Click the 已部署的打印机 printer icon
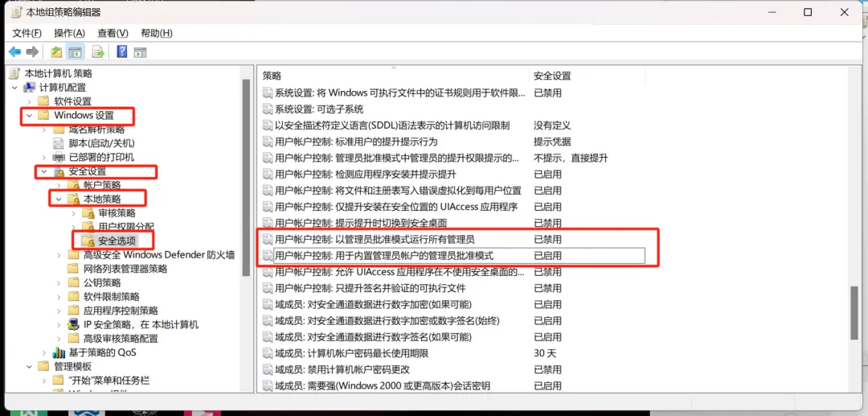This screenshot has height=416, width=868. click(59, 157)
